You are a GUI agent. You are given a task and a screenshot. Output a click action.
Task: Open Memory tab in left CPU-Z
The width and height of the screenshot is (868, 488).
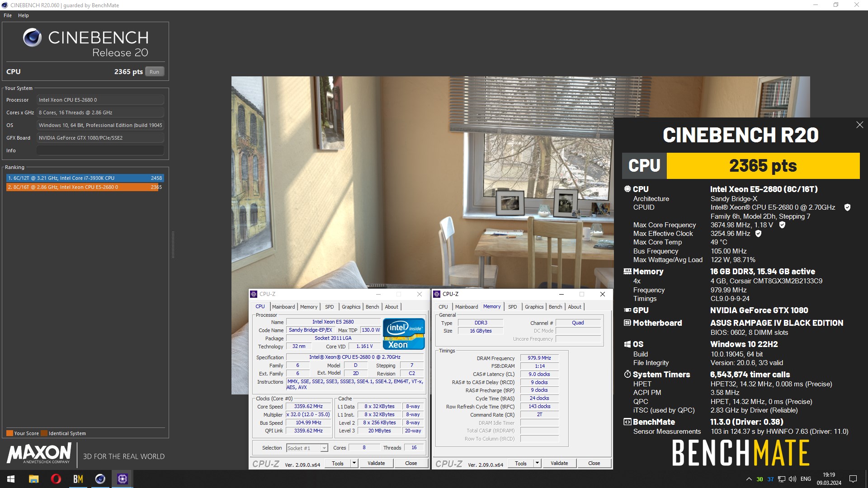[309, 307]
